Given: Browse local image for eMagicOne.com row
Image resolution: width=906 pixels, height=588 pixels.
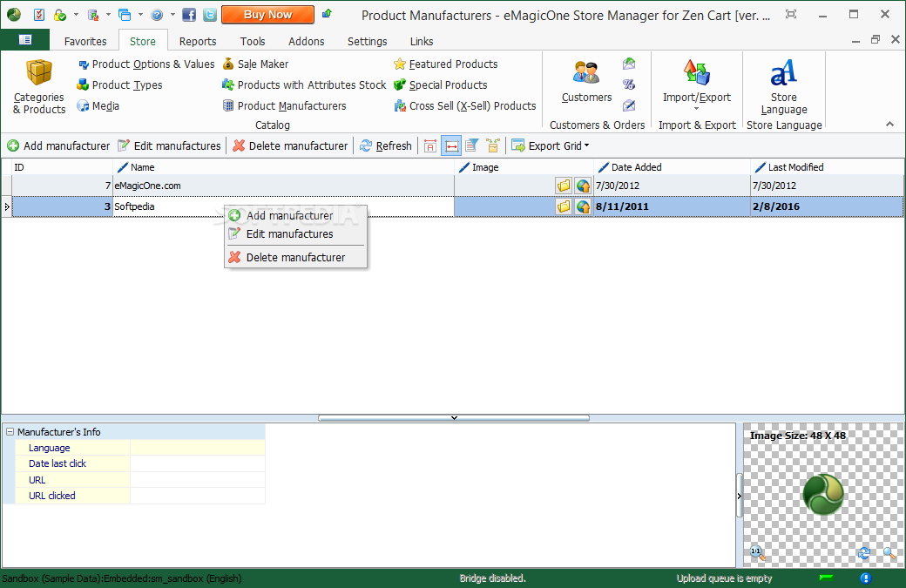Looking at the screenshot, I should (564, 186).
